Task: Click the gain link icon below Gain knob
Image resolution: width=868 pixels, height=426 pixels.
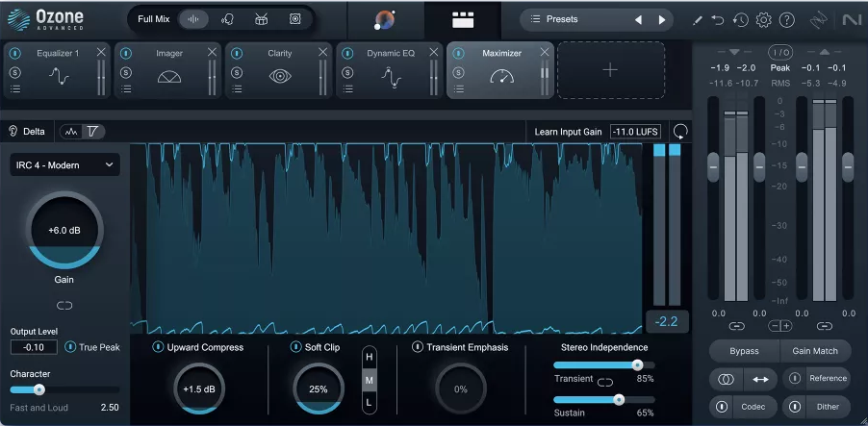Action: 64,306
